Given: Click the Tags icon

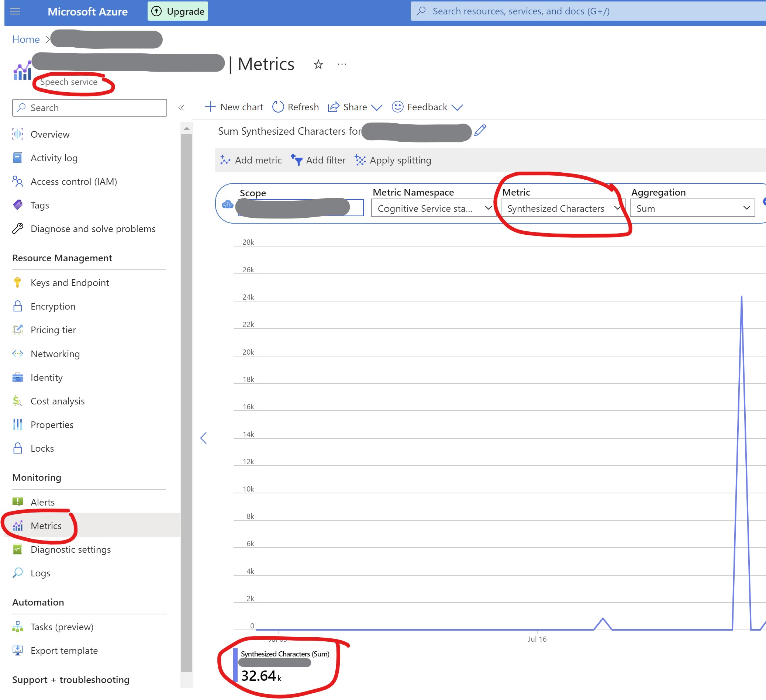Looking at the screenshot, I should tap(18, 205).
